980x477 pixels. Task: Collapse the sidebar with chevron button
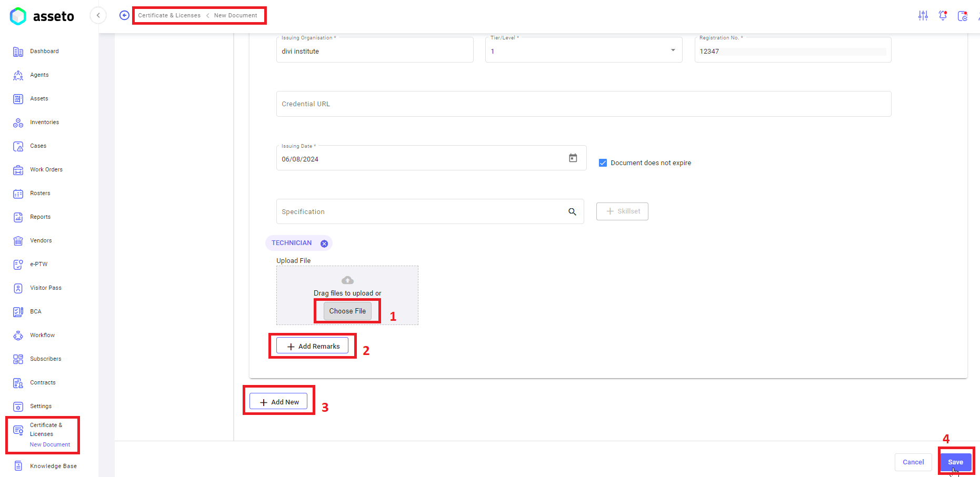pos(98,15)
